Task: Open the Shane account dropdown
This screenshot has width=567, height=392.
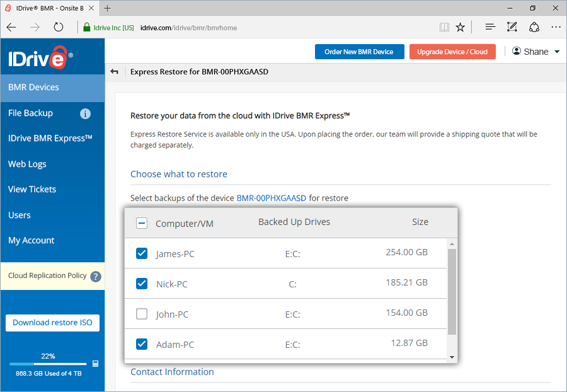Action: (536, 51)
